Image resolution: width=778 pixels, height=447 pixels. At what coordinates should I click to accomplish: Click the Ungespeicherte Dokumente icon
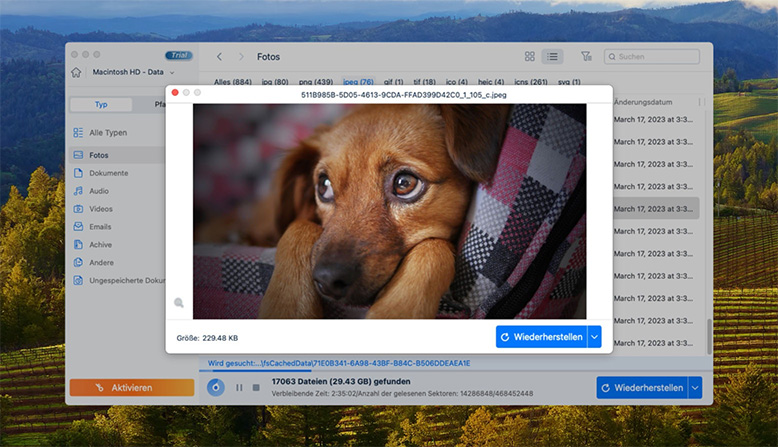tap(78, 280)
